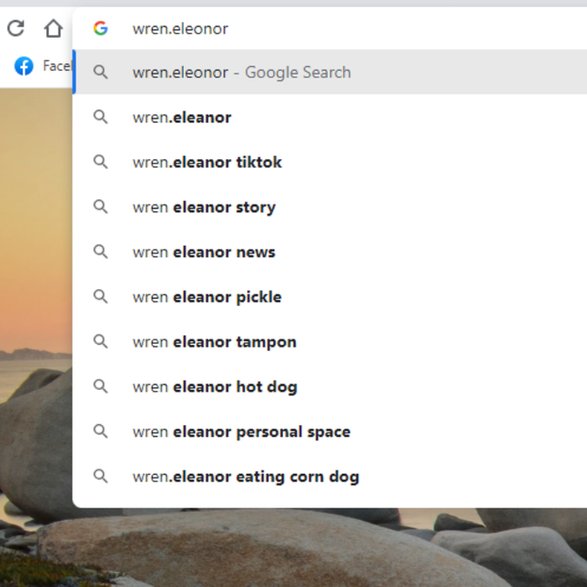Choose wren eleanor news suggestion
This screenshot has width=587, height=587.
tap(330, 252)
